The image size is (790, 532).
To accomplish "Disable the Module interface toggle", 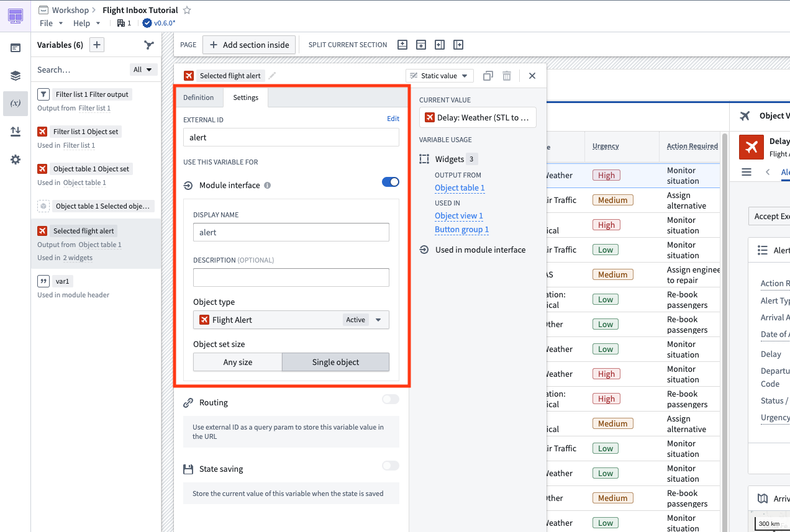I will click(x=391, y=182).
